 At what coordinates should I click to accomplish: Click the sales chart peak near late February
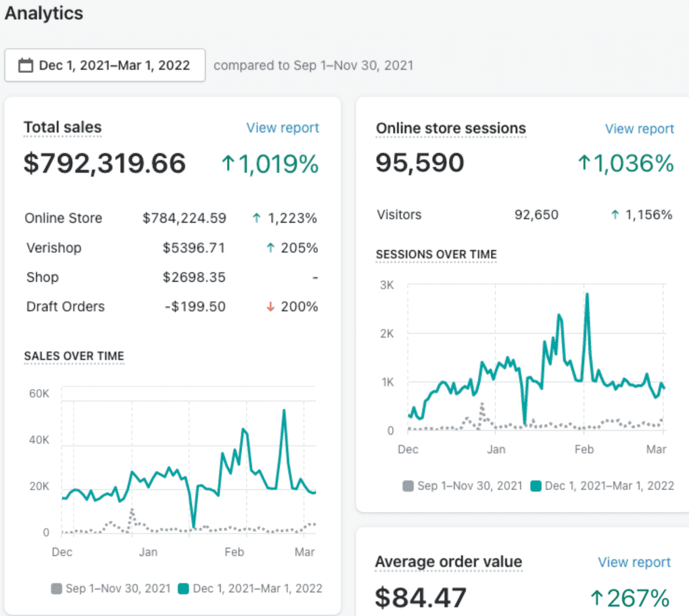(x=284, y=411)
